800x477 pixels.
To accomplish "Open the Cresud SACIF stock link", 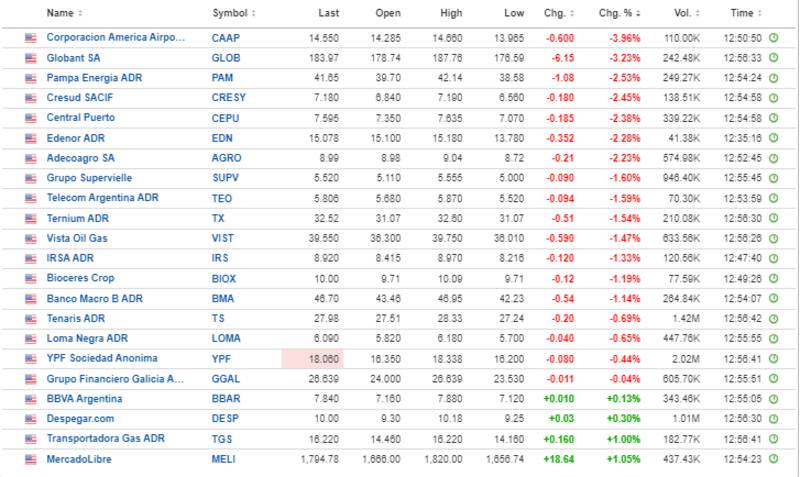I will [78, 97].
